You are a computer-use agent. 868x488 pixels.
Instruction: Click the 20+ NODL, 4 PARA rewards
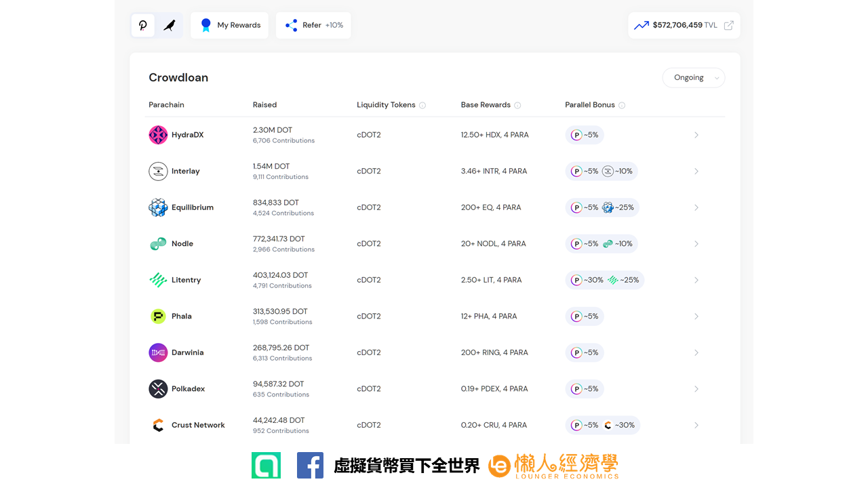tap(493, 244)
